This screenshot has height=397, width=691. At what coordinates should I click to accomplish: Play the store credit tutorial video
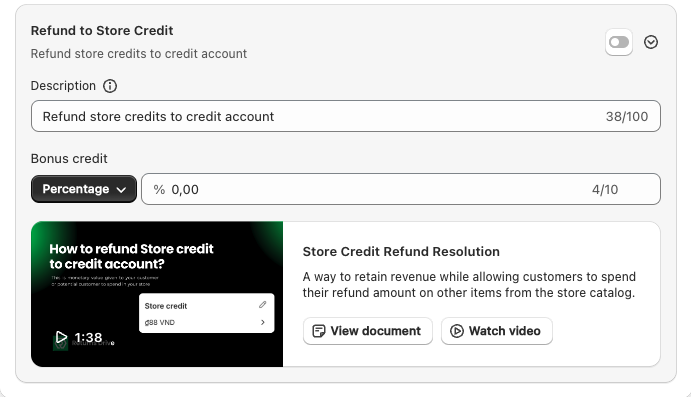coord(61,338)
